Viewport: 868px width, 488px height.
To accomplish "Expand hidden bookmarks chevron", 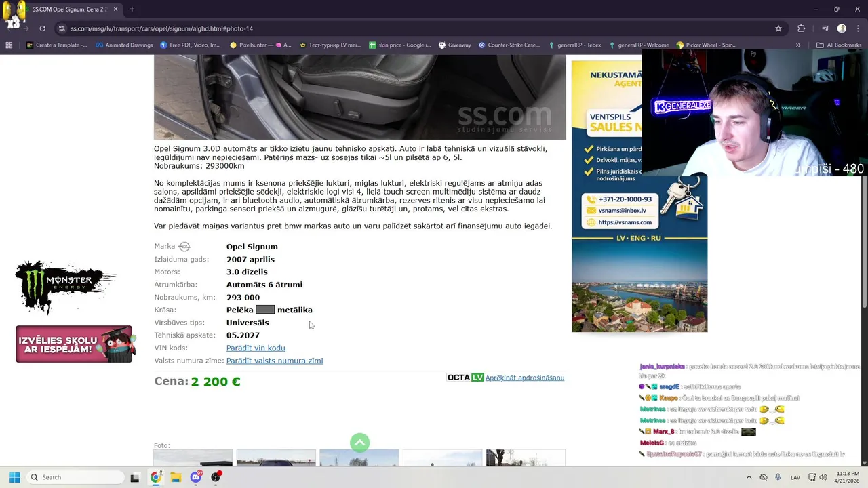I will [x=798, y=45].
